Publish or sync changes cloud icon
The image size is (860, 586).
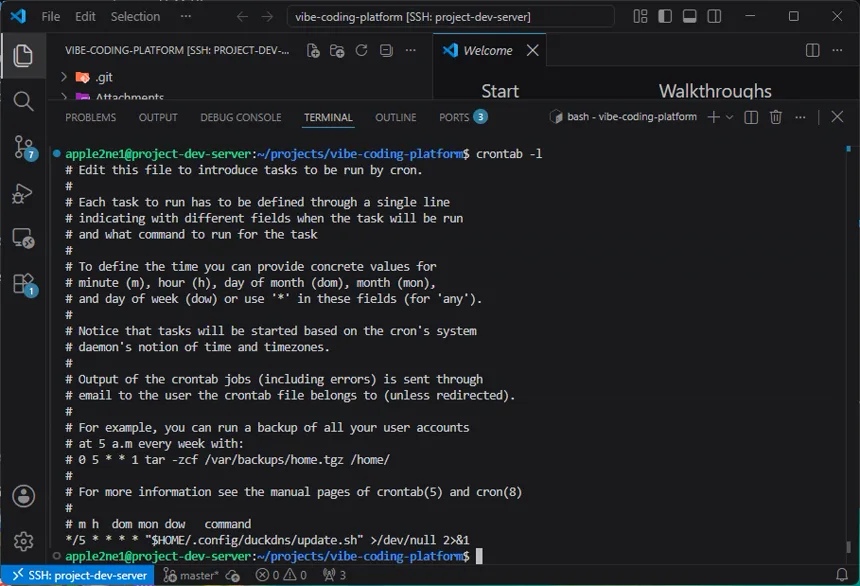click(233, 575)
